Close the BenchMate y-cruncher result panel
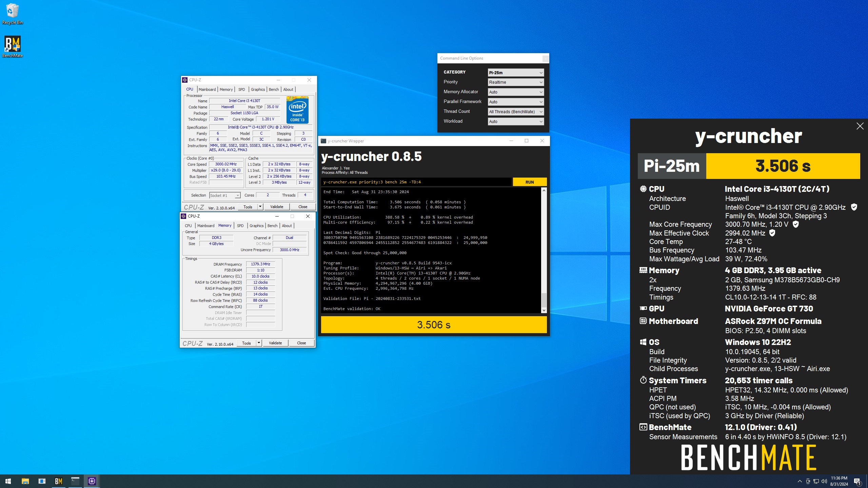 pos(860,126)
